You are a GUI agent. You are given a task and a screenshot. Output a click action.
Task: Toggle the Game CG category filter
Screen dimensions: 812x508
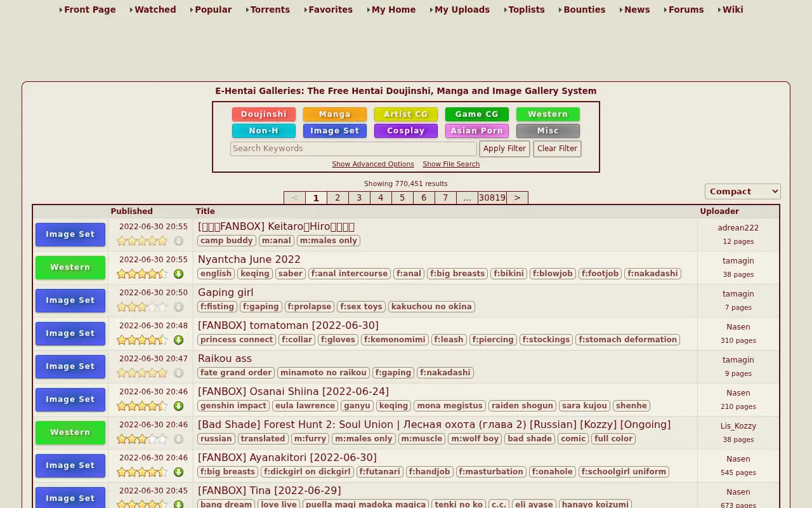click(x=477, y=114)
